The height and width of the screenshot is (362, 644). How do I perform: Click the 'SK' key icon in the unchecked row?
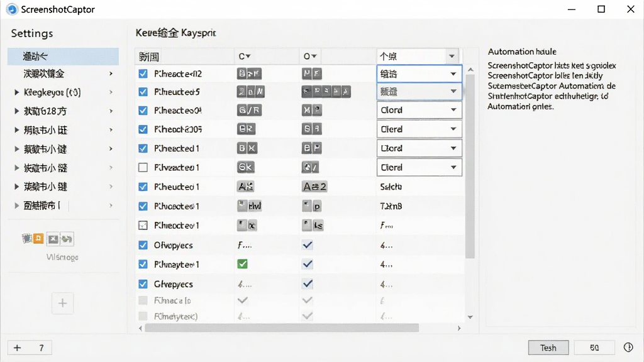tap(246, 167)
